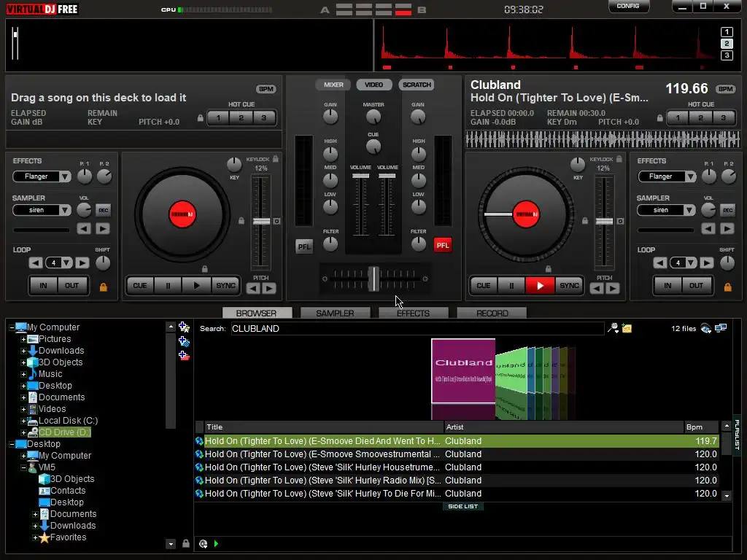Click the right loop lock icon
This screenshot has width=747, height=560.
click(728, 287)
